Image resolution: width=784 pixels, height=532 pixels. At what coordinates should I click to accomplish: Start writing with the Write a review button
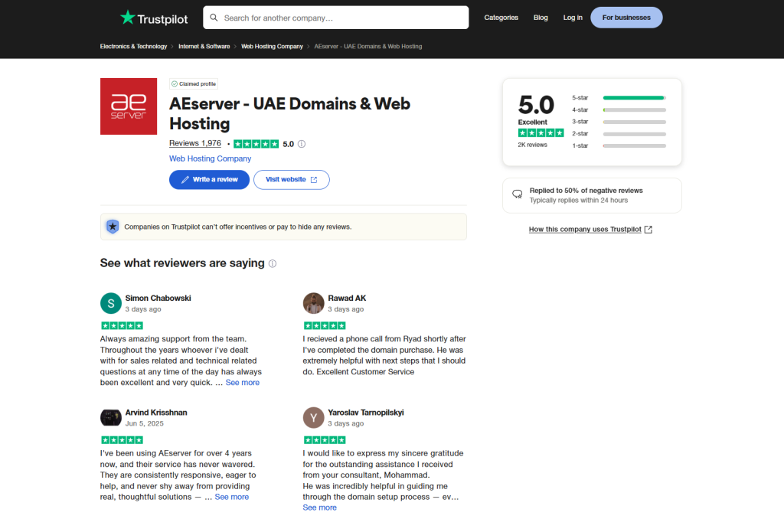209,179
